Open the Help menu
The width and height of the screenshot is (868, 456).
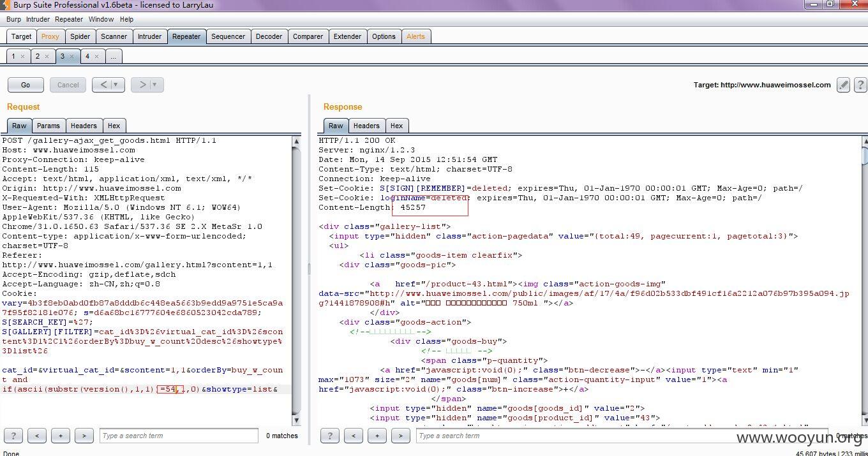tap(126, 19)
